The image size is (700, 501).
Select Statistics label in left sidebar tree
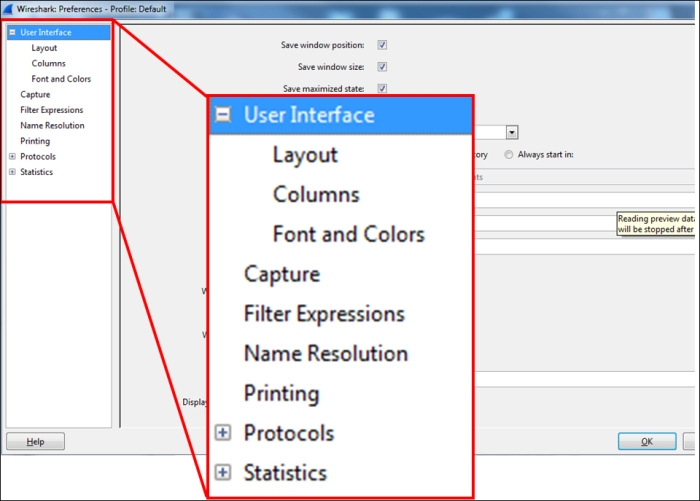[37, 172]
